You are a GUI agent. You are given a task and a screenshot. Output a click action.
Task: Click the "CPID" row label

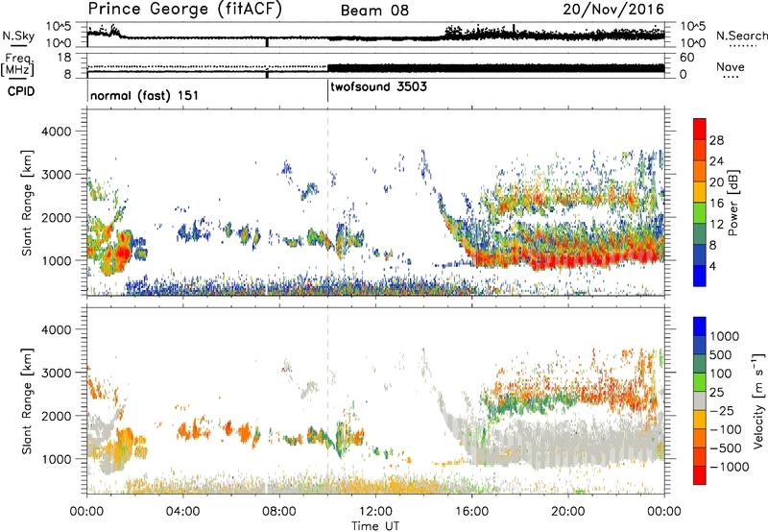coord(21,91)
